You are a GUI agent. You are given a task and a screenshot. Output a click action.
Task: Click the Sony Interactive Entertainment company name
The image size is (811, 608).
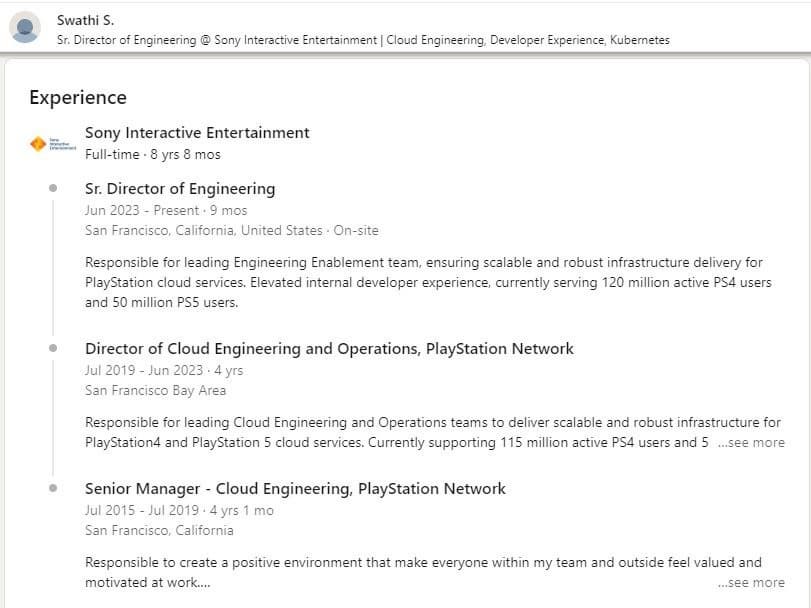(x=197, y=132)
